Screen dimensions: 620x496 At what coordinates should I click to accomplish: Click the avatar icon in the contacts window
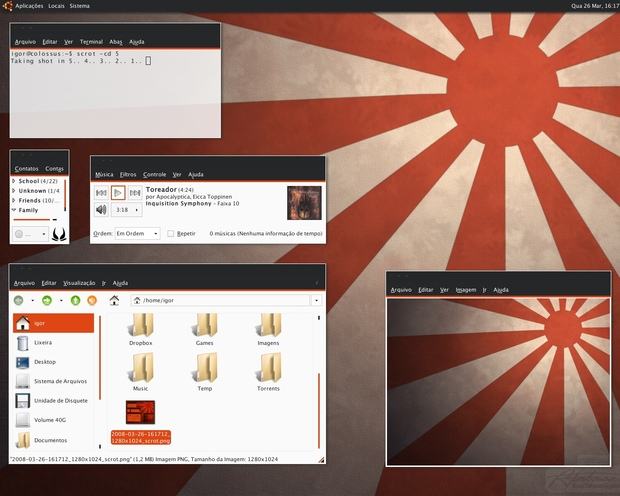click(x=59, y=234)
